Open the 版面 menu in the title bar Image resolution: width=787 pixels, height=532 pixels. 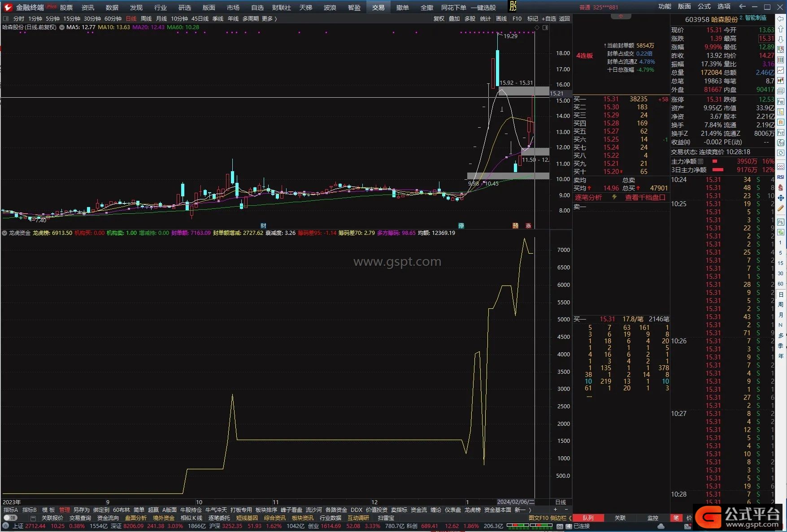pos(684,7)
